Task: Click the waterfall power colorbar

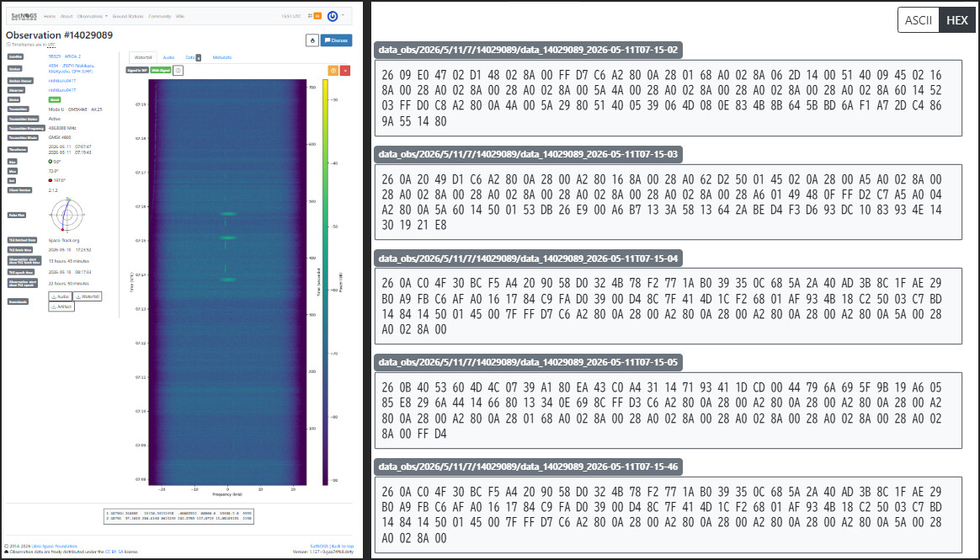Action: click(x=326, y=282)
